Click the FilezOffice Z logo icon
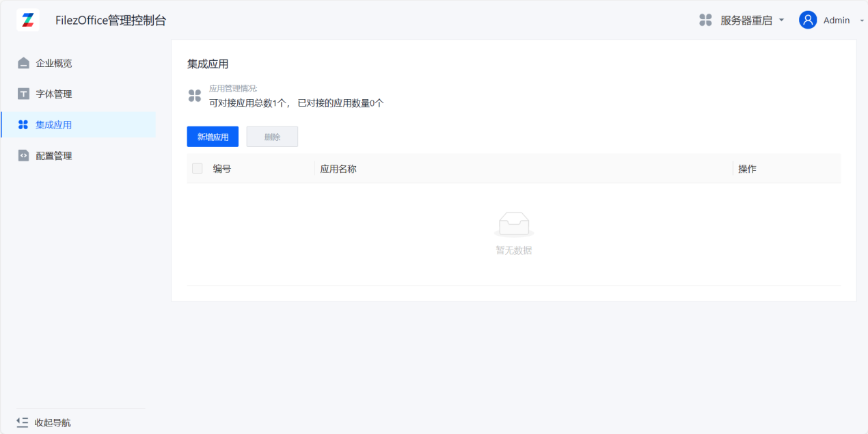Viewport: 868px width, 434px height. tap(27, 19)
